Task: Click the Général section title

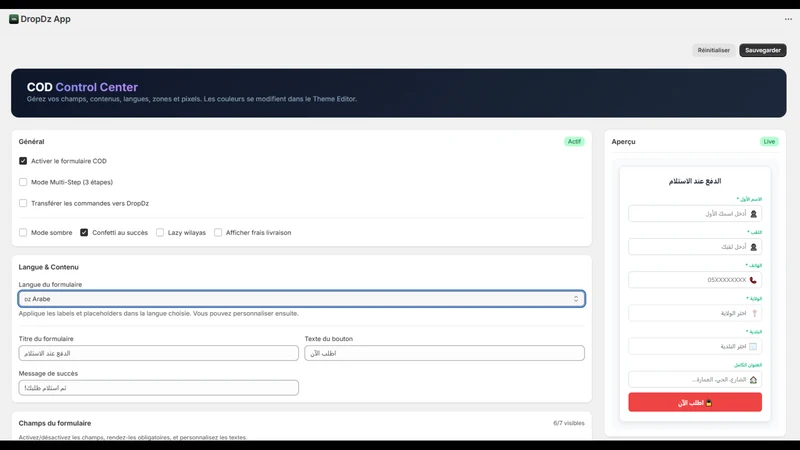Action: point(31,142)
